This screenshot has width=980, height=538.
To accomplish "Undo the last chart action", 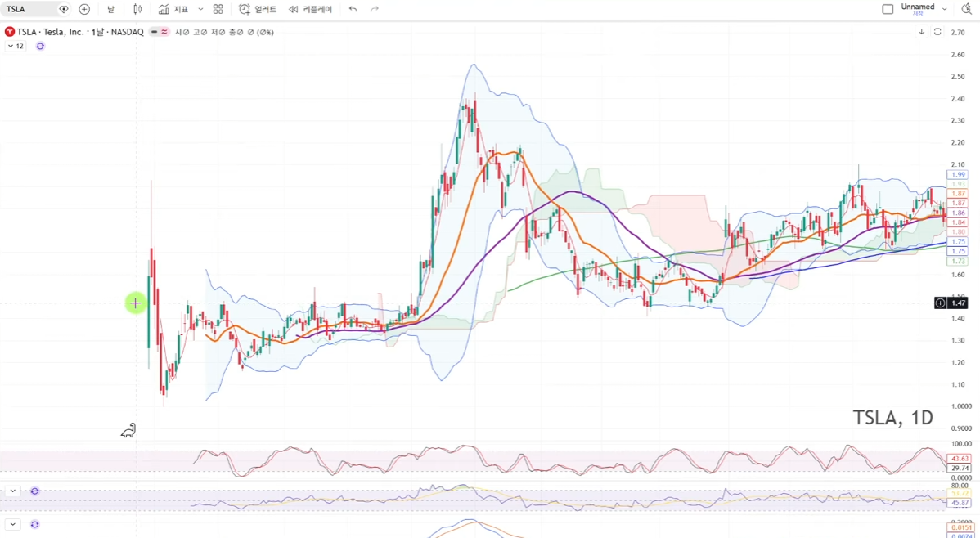I will point(353,9).
